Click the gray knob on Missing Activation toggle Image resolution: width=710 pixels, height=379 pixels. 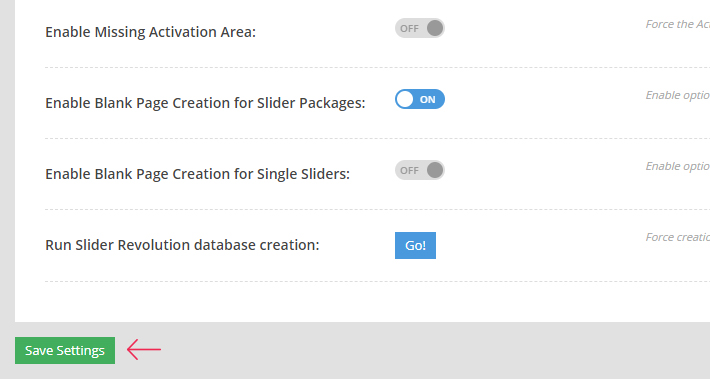click(x=435, y=28)
